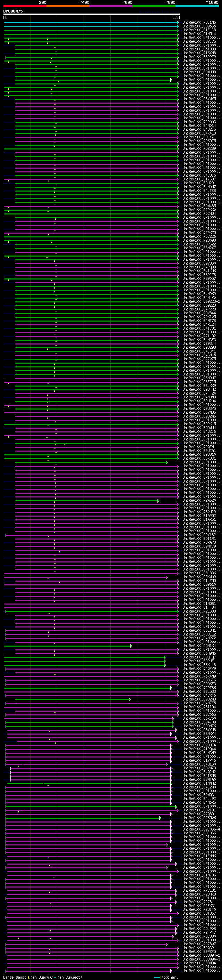Click the red 20% identity color bar

[x=25, y=6]
